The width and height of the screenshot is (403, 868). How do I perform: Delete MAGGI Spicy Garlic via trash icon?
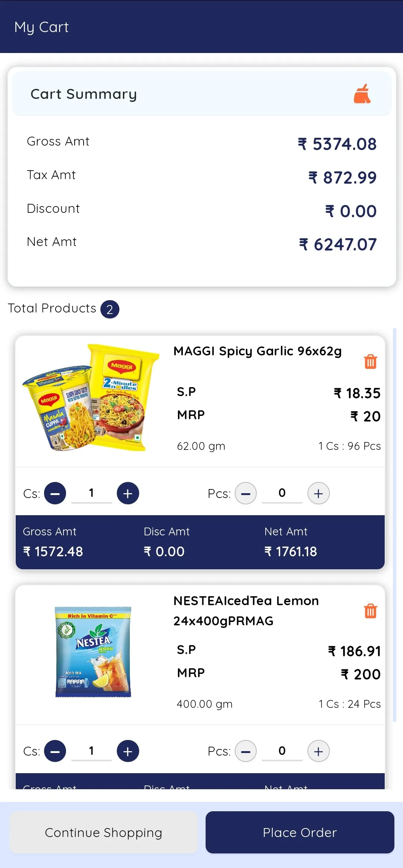click(370, 361)
